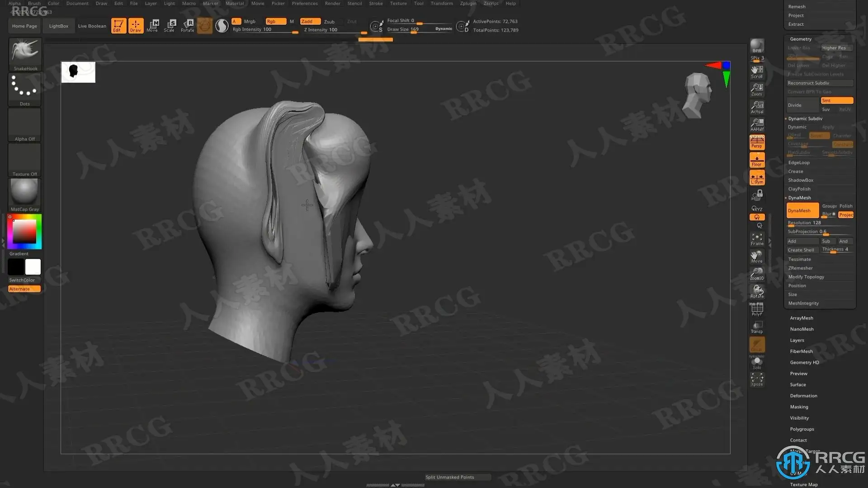Viewport: 868px width, 488px height.
Task: Toggle the Persp perspective view
Action: pos(757,142)
